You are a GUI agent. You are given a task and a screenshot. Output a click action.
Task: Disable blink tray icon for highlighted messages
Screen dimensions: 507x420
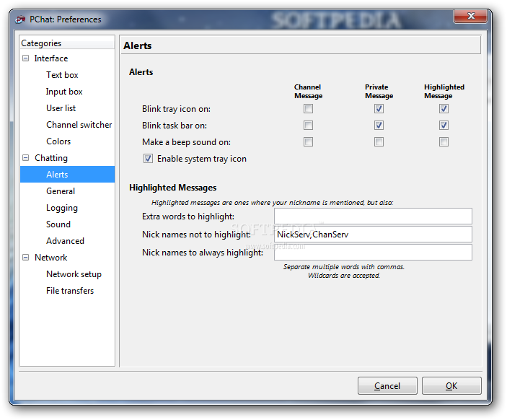[x=444, y=109]
